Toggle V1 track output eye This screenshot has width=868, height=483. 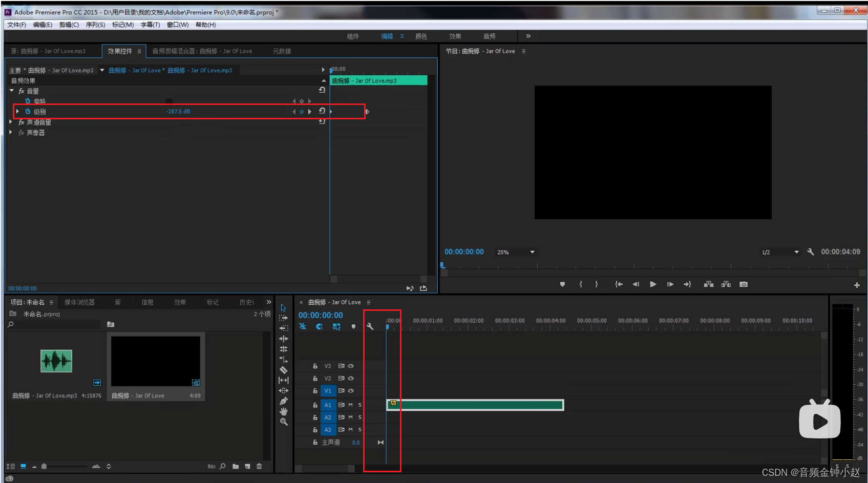point(351,390)
